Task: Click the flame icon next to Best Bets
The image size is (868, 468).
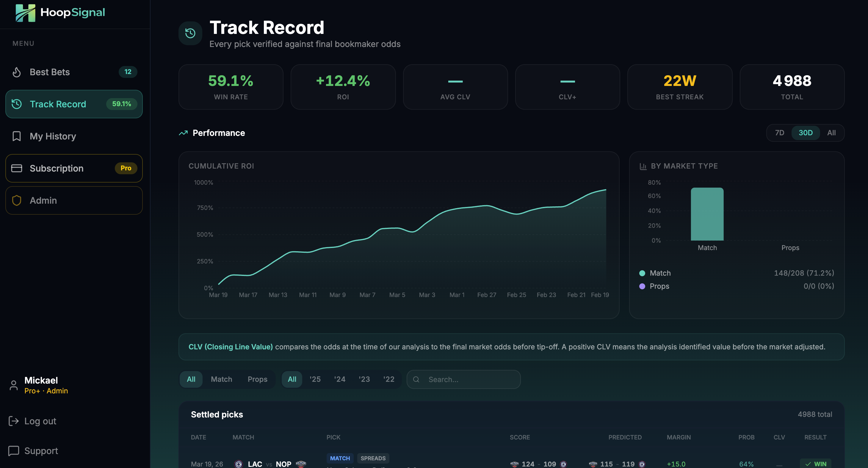Action: click(x=17, y=72)
